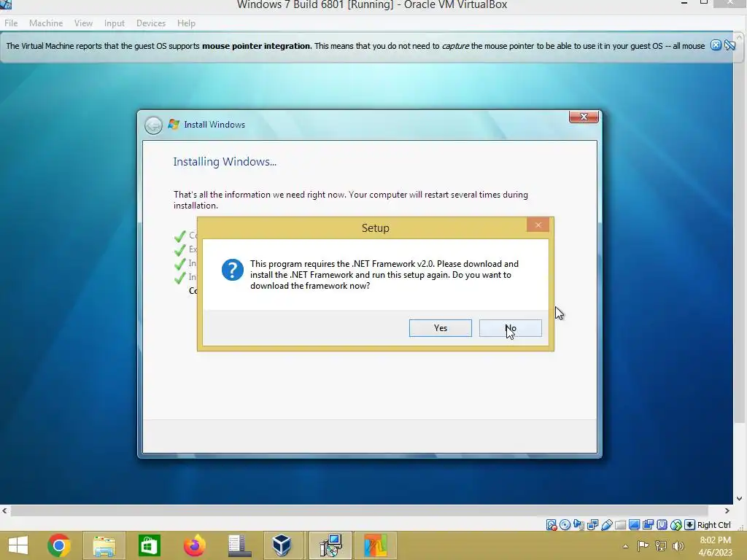Image resolution: width=747 pixels, height=560 pixels.
Task: Click the blue question mark icon
Action: click(x=233, y=270)
